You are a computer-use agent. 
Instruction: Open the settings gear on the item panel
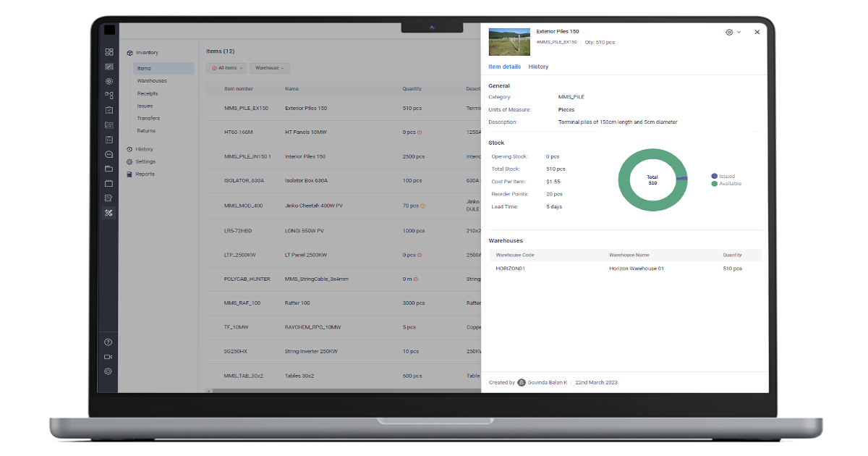tap(729, 32)
